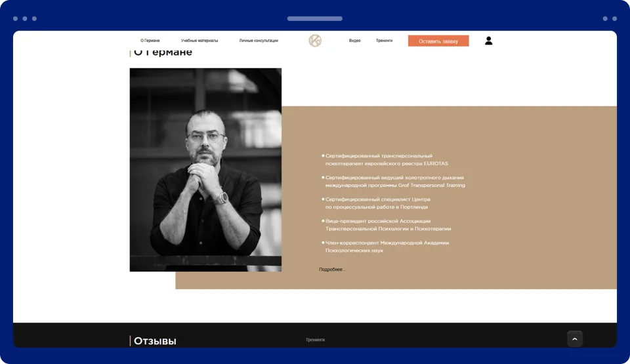Image resolution: width=630 pixels, height=364 pixels.
Task: Follow the «Подробнее...» link
Action: [332, 270]
